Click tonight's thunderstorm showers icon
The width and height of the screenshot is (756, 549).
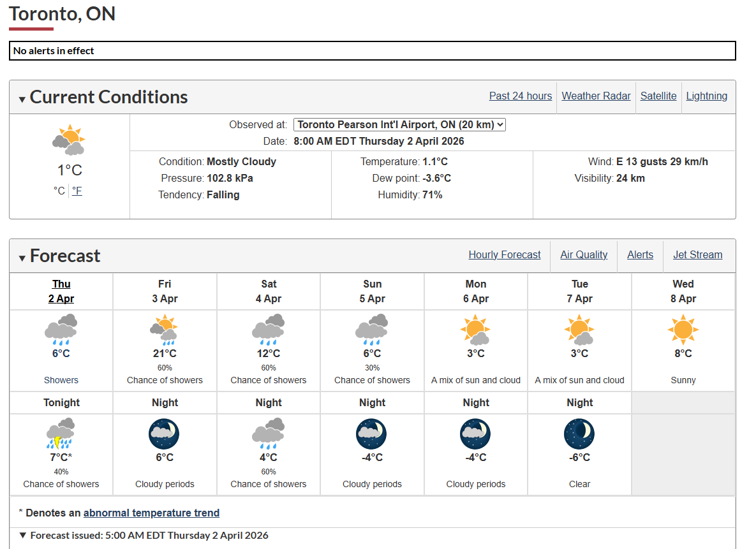[x=61, y=434]
